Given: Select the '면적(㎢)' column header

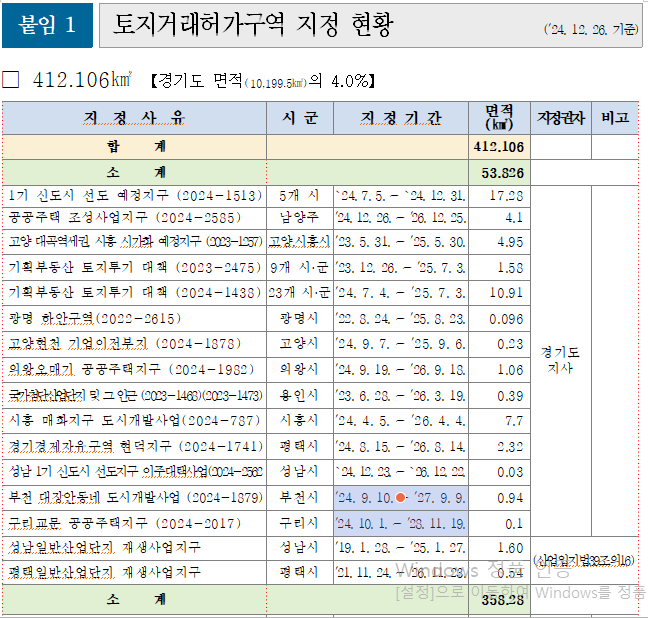Looking at the screenshot, I should coord(499,118).
